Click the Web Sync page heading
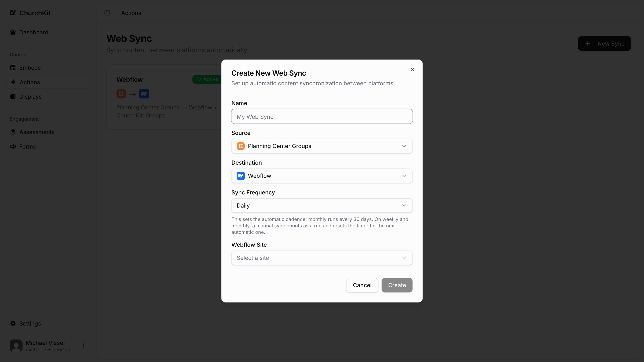Image resolution: width=644 pixels, height=362 pixels. click(129, 39)
